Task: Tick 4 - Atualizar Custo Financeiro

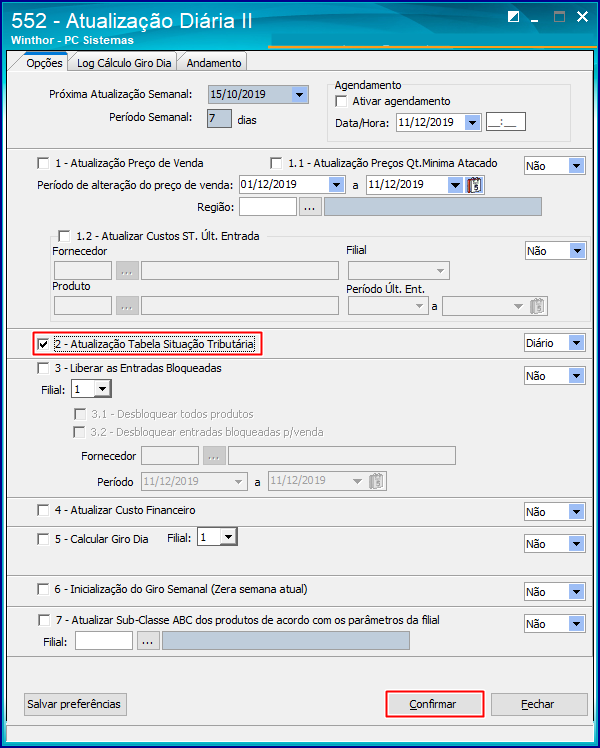Action: pyautogui.click(x=43, y=510)
